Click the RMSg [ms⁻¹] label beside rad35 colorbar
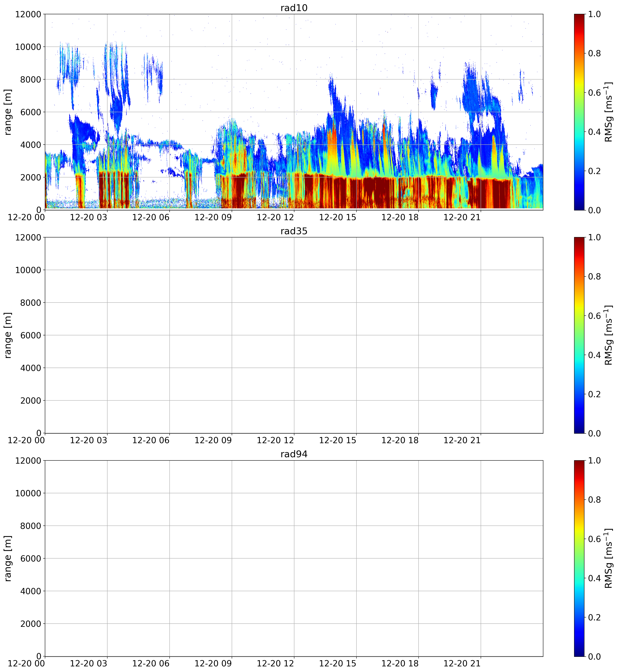Screen dimensions: 618x672 [609, 335]
